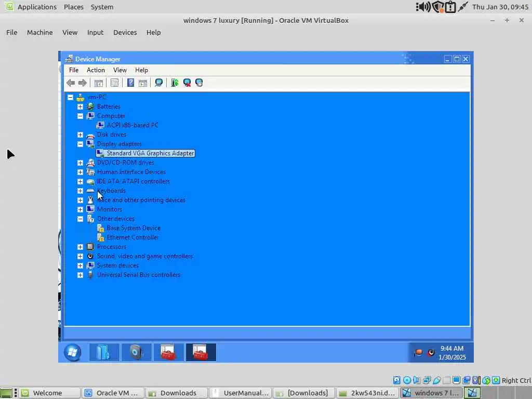Select Ethernet Controller entry
The image size is (532, 399).
click(132, 237)
